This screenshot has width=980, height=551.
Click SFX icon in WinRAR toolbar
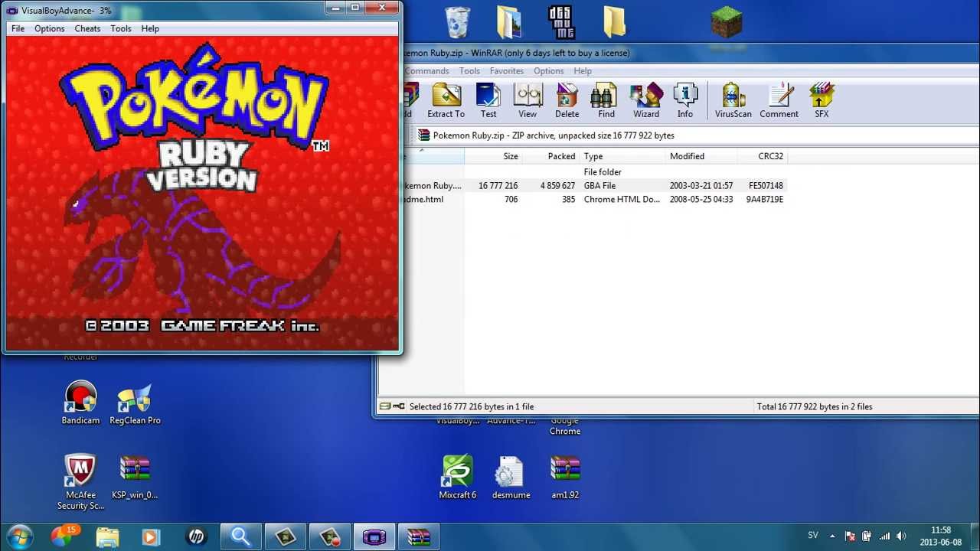(822, 100)
